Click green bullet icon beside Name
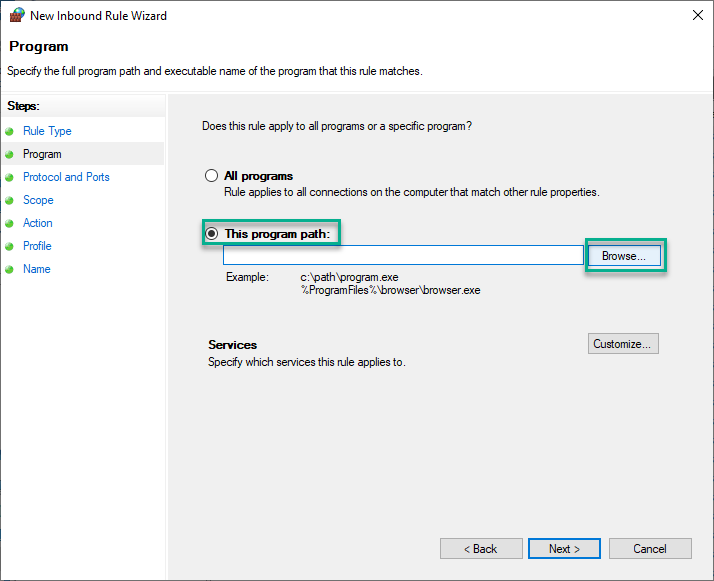Viewport: 714px width, 581px height. point(9,270)
